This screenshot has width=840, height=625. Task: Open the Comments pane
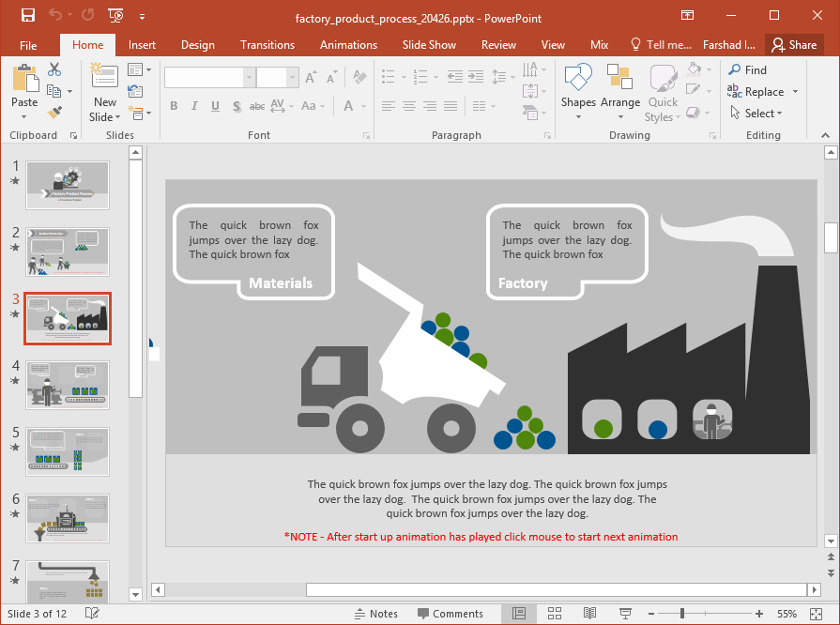pyautogui.click(x=451, y=613)
